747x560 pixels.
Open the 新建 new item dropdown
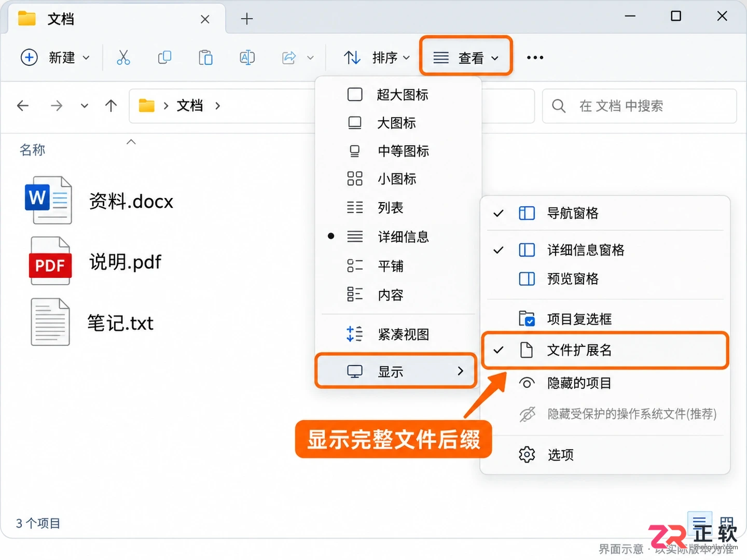(x=55, y=58)
